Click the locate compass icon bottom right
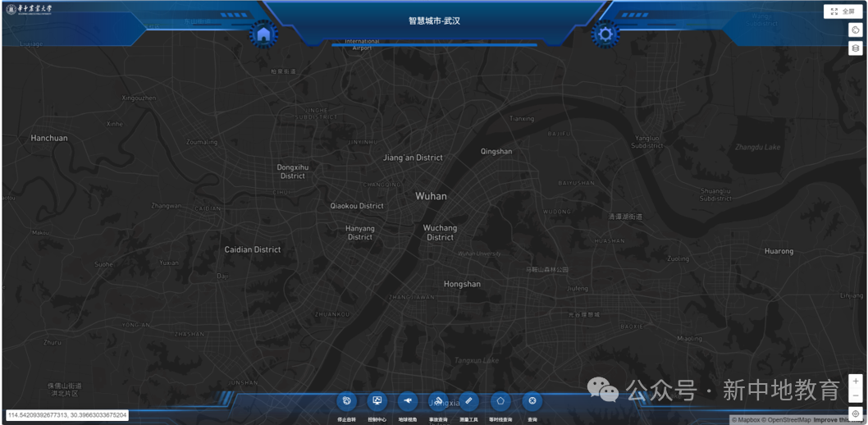Screen dimensions: 868x425 click(855, 414)
